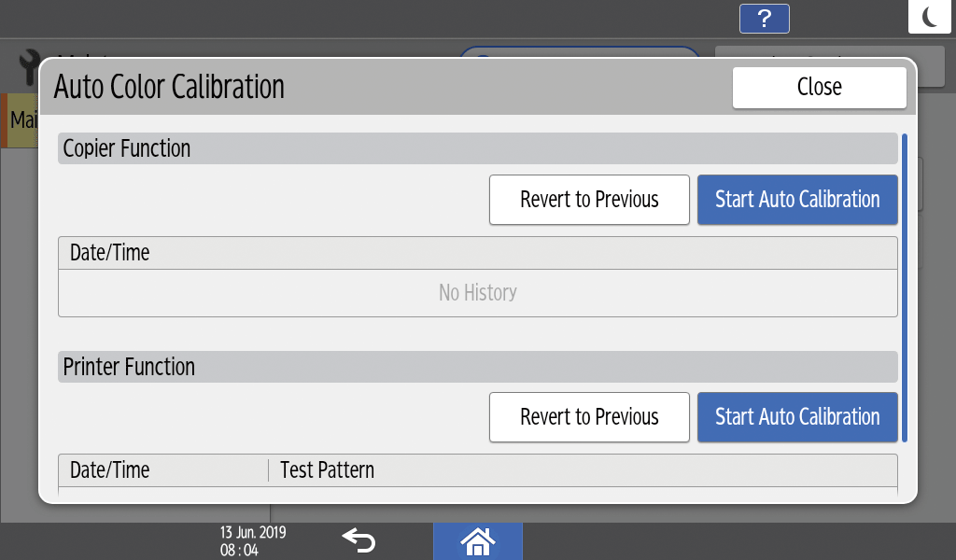Image resolution: width=956 pixels, height=560 pixels.
Task: Click the Auto Color Calibration title
Action: pos(169,87)
